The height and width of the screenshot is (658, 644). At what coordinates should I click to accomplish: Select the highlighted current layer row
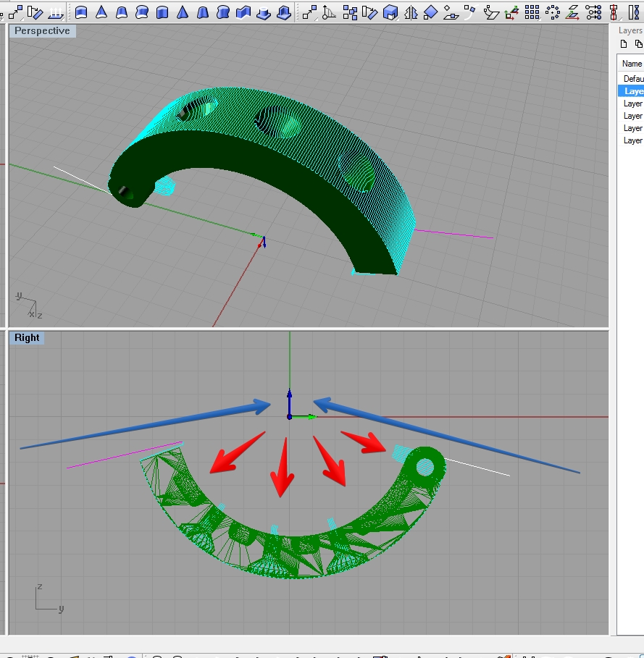coord(632,91)
